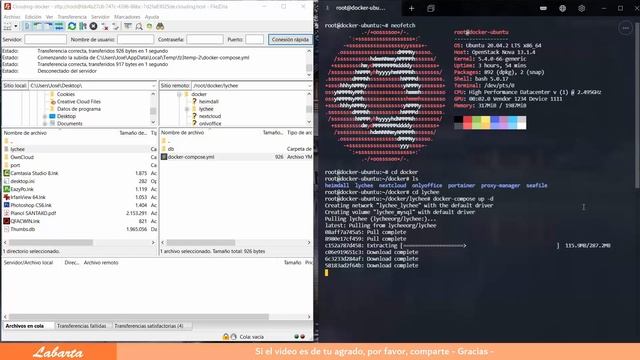The width and height of the screenshot is (640, 360).
Task: Open the Ver menu
Action: (x=49, y=17)
